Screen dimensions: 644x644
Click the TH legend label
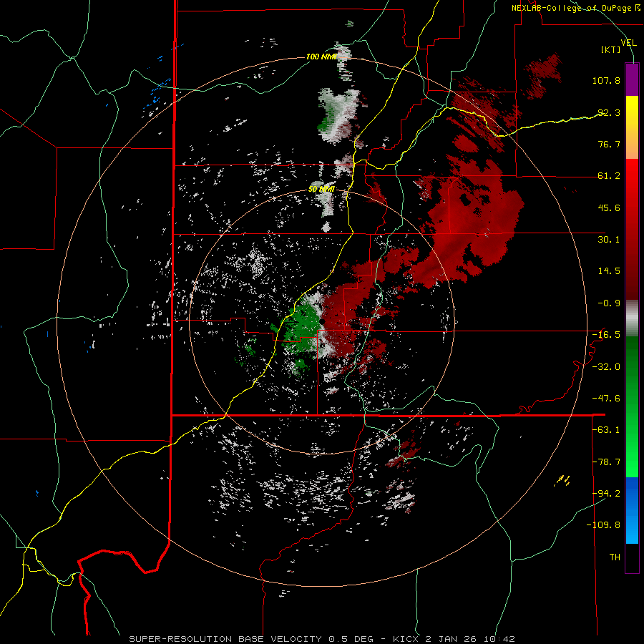[615, 557]
